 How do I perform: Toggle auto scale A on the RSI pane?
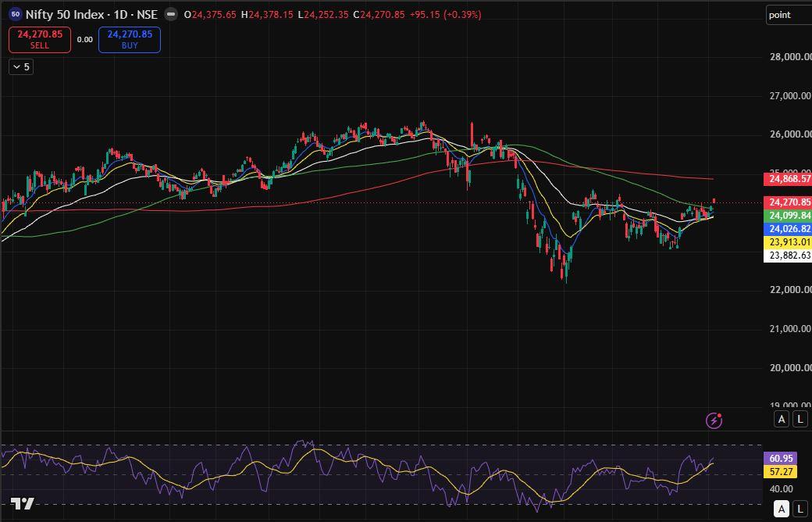click(x=782, y=509)
